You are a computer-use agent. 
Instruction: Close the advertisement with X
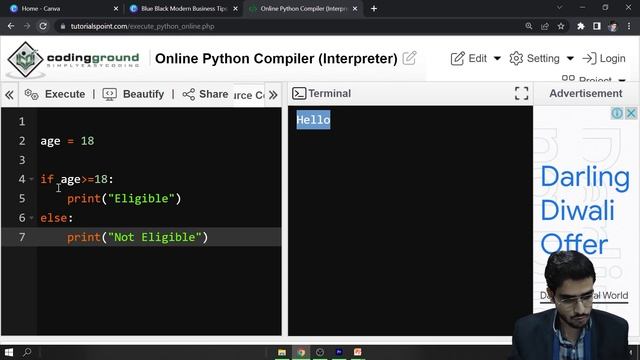[631, 113]
